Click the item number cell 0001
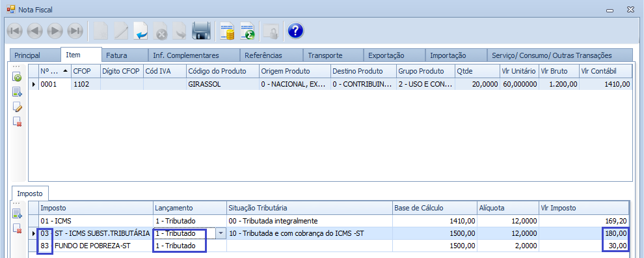 tap(55, 84)
